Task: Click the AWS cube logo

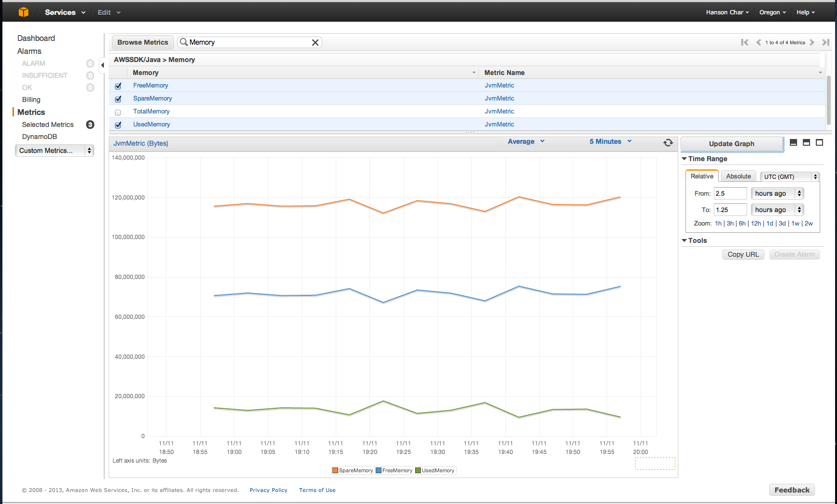Action: 23,12
